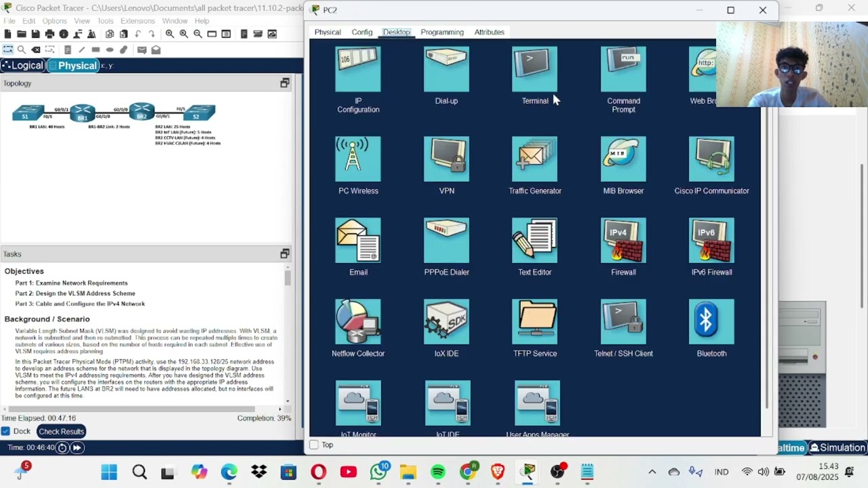Image resolution: width=868 pixels, height=488 pixels.
Task: Click the Undo toolbar icon
Action: click(138, 34)
